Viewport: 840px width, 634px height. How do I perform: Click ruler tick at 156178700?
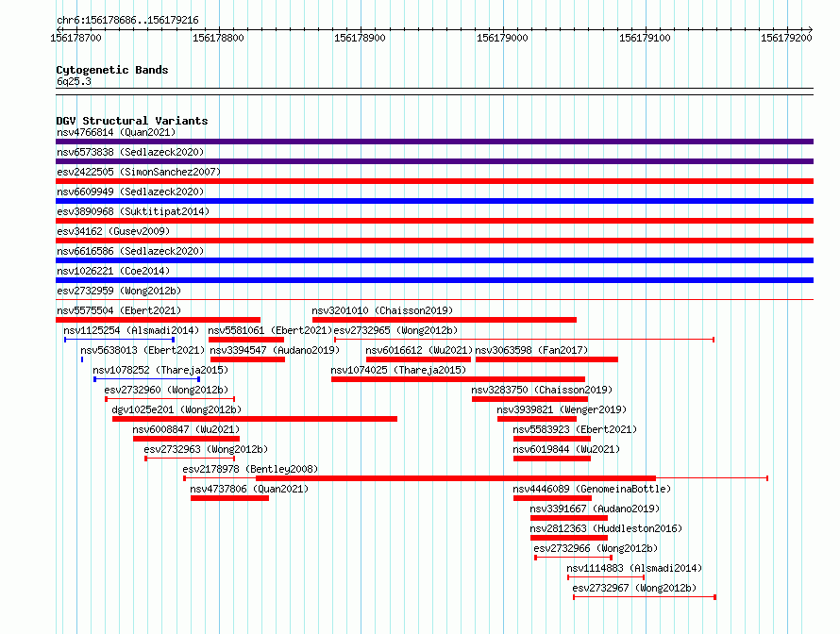pyautogui.click(x=76, y=38)
